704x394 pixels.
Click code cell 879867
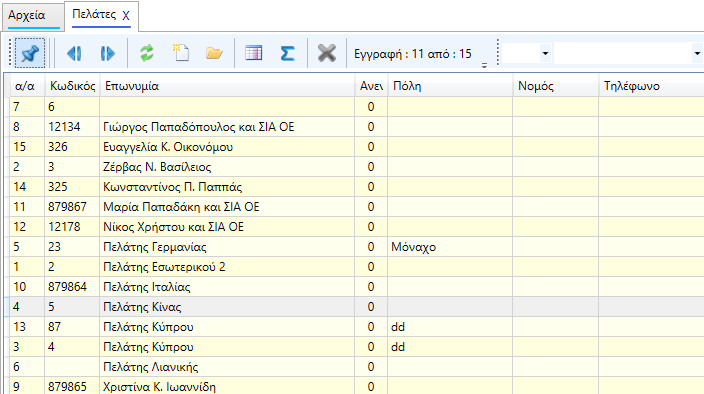(72, 207)
